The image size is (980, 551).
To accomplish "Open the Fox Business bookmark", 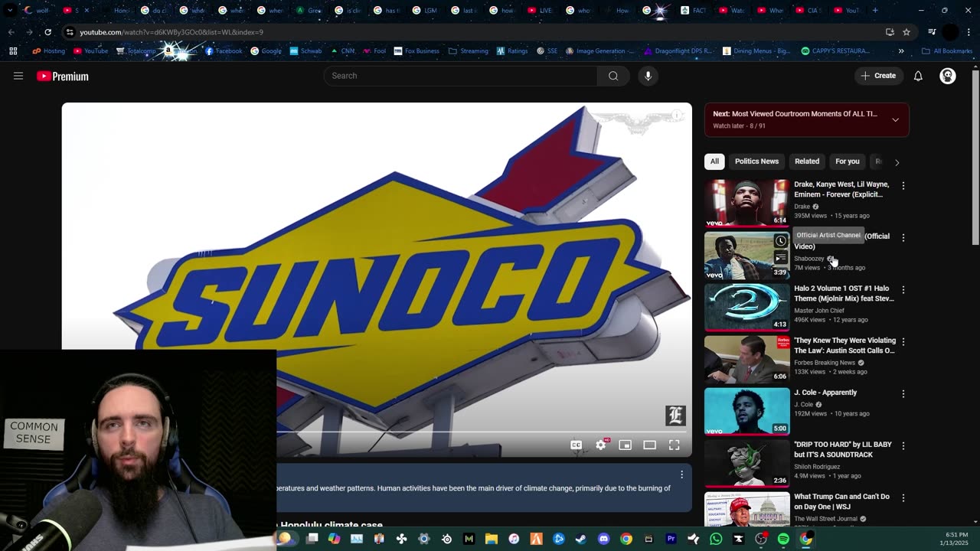I will (416, 51).
